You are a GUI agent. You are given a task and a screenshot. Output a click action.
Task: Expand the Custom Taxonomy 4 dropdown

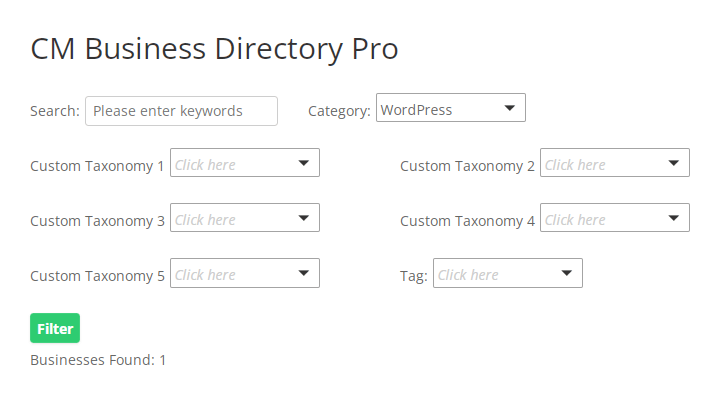tap(604, 219)
